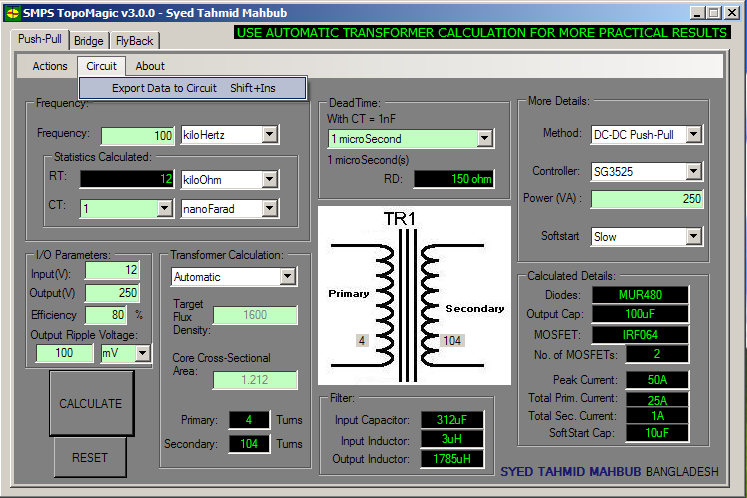Expand the nanoFarad CT unit dropdown
The width and height of the screenshot is (747, 498).
pyautogui.click(x=270, y=208)
